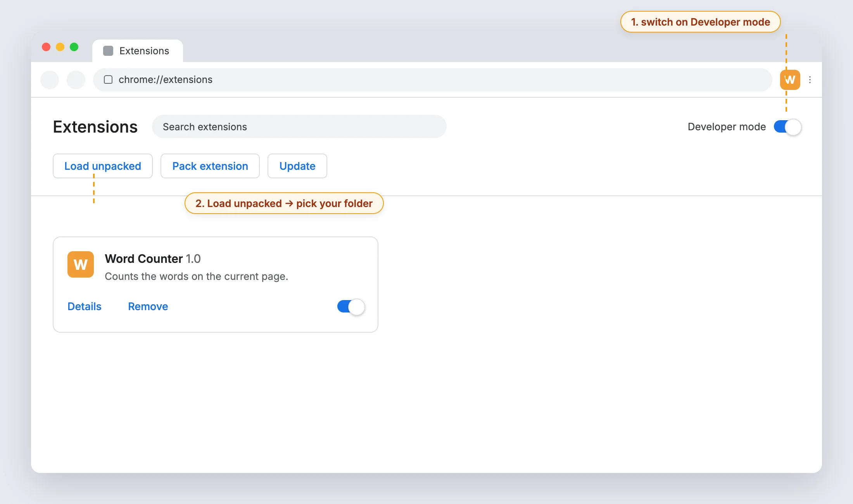The width and height of the screenshot is (853, 504).
Task: Minimize the window with the yellow button
Action: click(60, 47)
